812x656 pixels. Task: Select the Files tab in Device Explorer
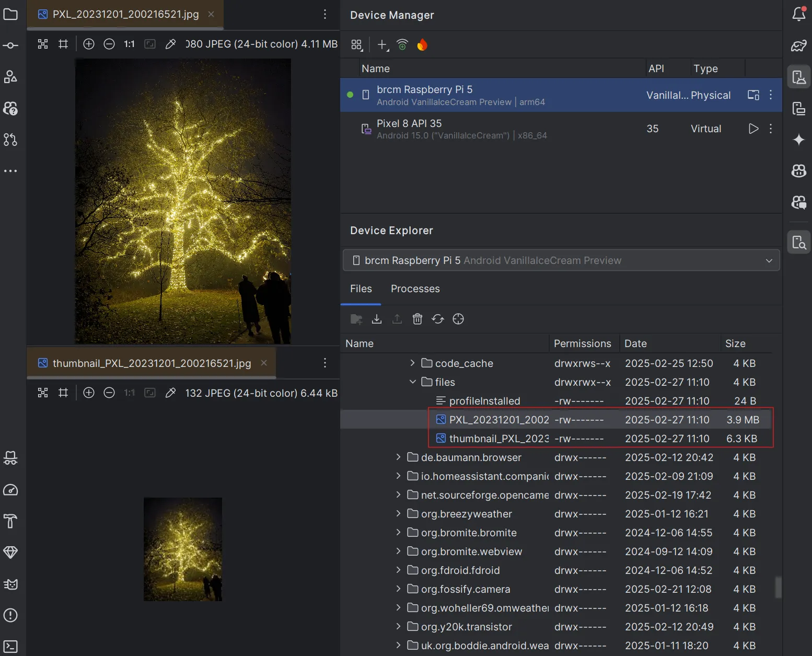pyautogui.click(x=361, y=289)
